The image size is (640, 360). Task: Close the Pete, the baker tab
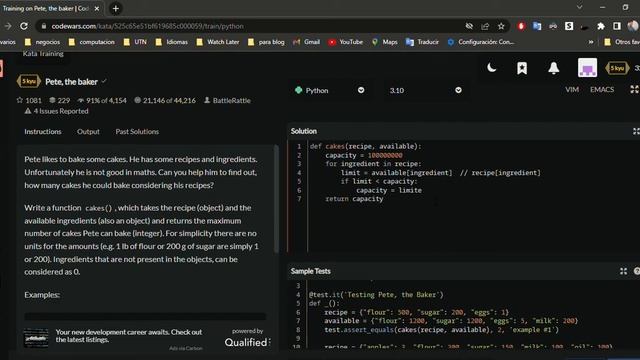pos(97,9)
